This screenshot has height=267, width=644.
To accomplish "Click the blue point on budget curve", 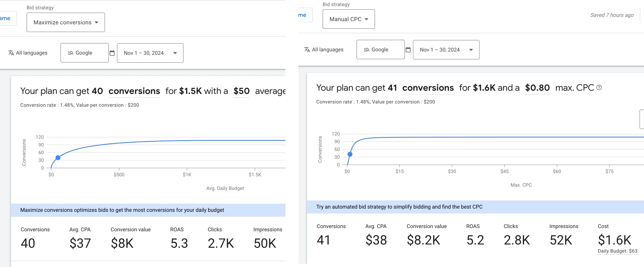I will pyautogui.click(x=58, y=158).
